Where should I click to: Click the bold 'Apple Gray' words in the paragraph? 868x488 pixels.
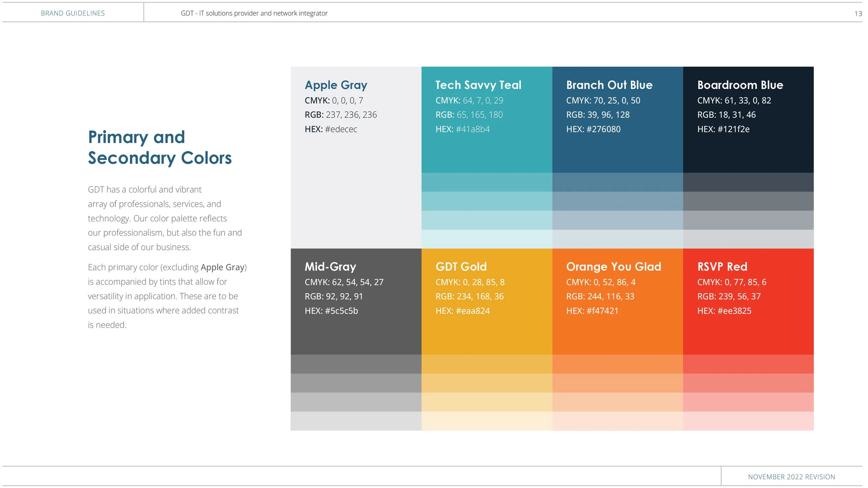(223, 268)
